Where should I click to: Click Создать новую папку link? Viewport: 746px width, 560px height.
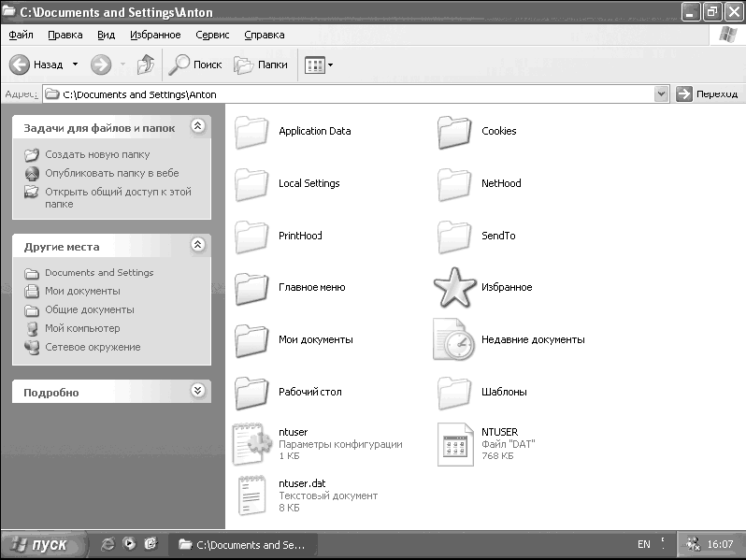click(x=97, y=154)
